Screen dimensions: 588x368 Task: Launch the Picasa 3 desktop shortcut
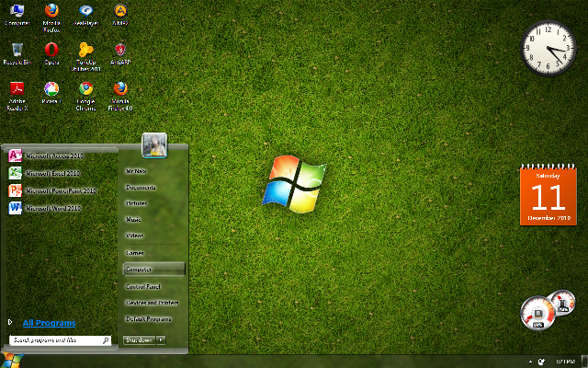coord(51,93)
